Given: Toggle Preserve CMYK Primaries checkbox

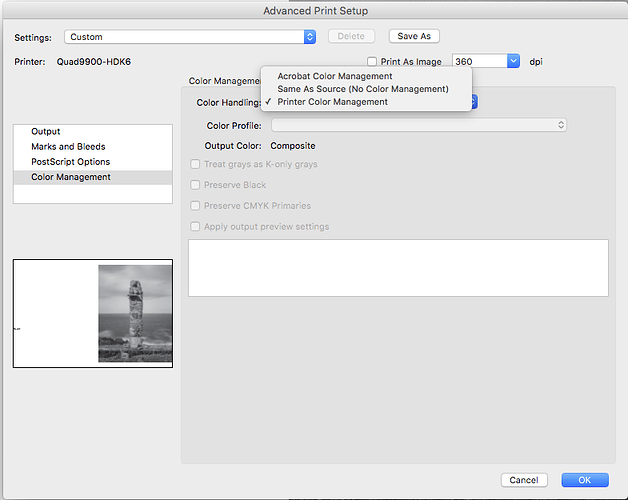Looking at the screenshot, I should point(195,206).
